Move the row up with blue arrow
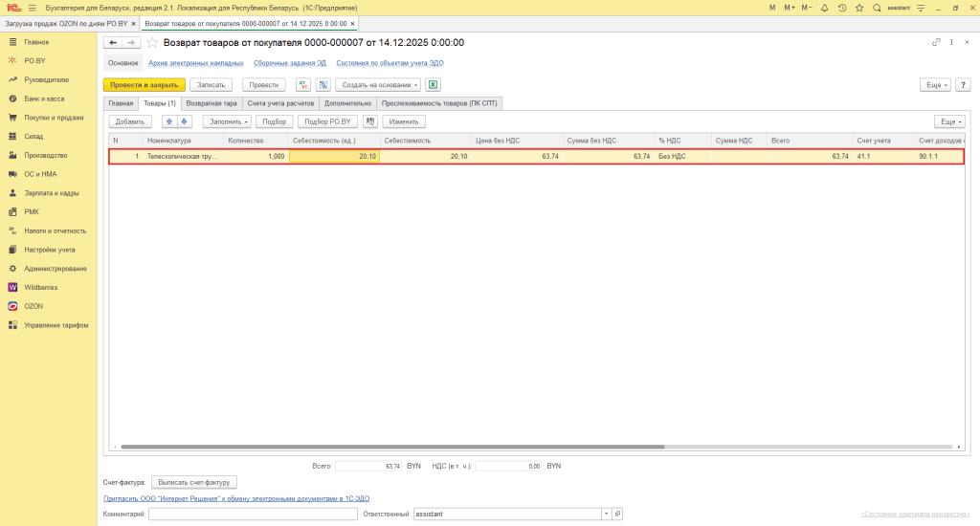The height and width of the screenshot is (526, 980). [169, 121]
